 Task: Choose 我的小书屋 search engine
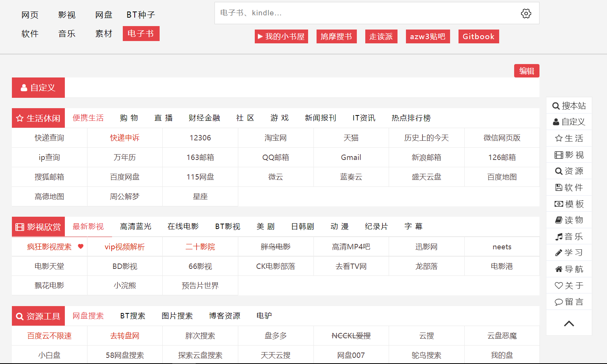(x=281, y=36)
